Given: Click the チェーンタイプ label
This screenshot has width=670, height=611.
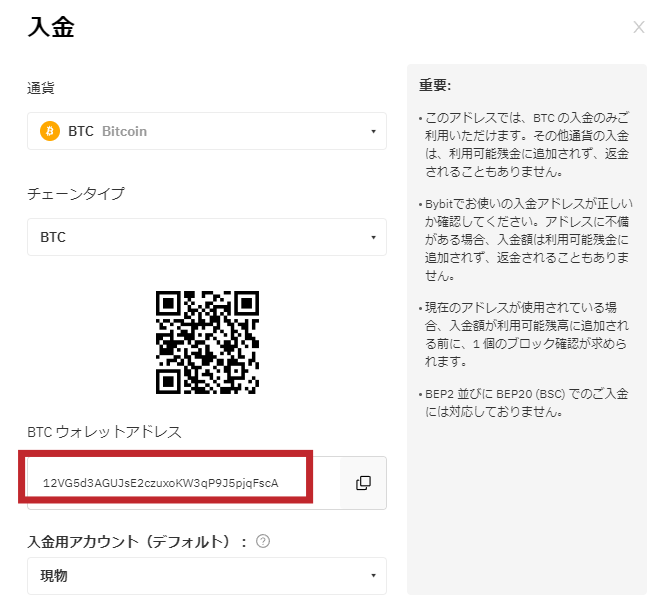Looking at the screenshot, I should click(76, 194).
